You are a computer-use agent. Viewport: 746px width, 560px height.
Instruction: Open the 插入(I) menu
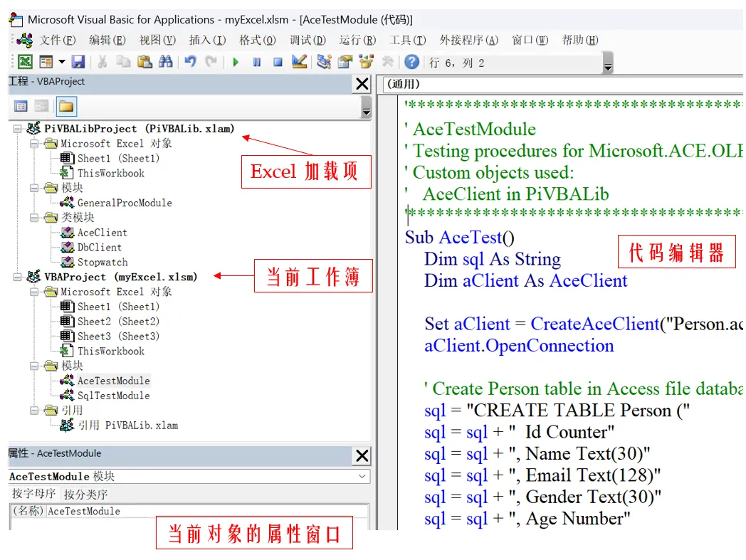[207, 41]
